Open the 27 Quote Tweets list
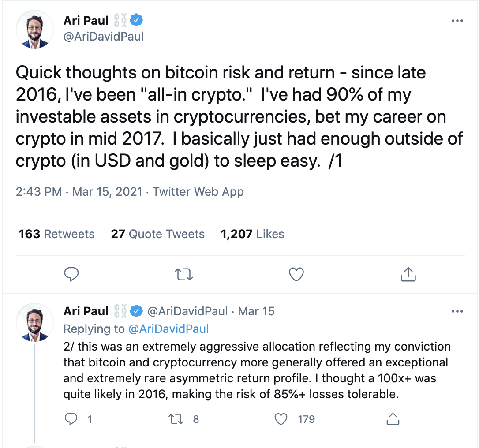Screen dimensions: 479x448 tap(157, 234)
